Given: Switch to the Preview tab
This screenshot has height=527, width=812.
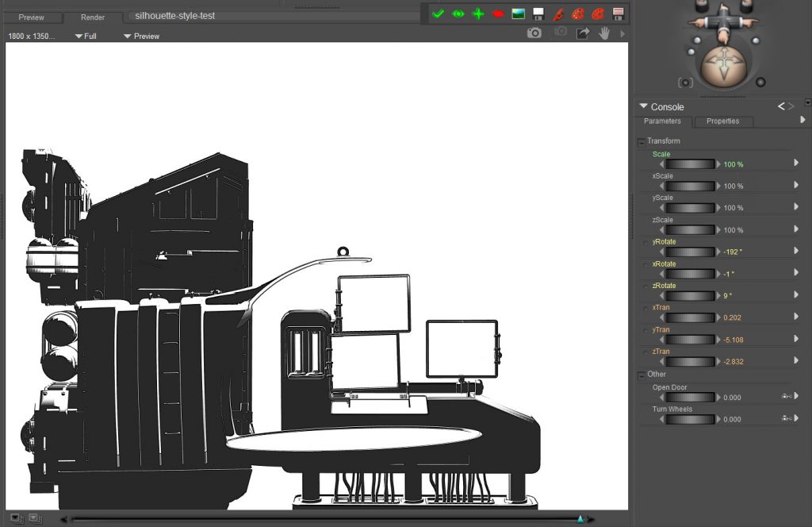Looking at the screenshot, I should 32,17.
